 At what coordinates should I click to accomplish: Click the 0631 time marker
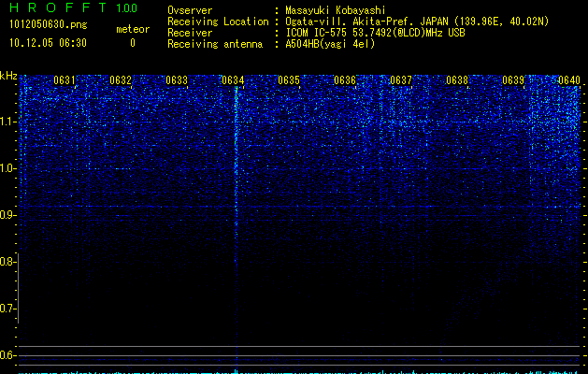[x=65, y=80]
